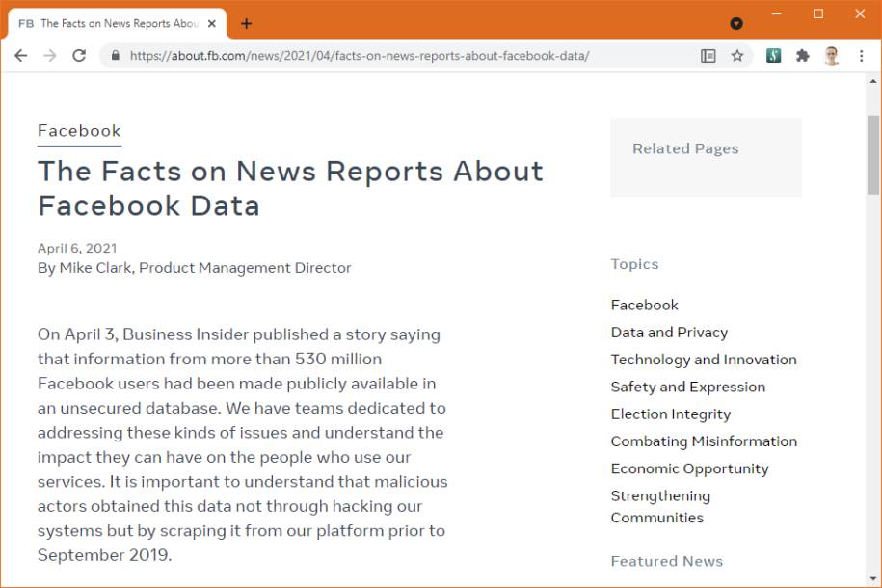The height and width of the screenshot is (588, 882).
Task: Minimize the browser window
Action: pos(777,14)
